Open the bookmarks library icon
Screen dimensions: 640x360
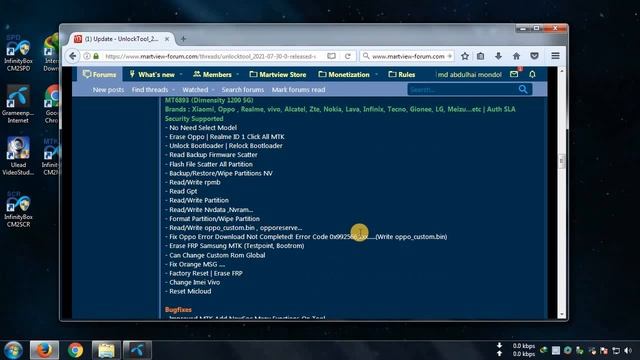[x=480, y=56]
